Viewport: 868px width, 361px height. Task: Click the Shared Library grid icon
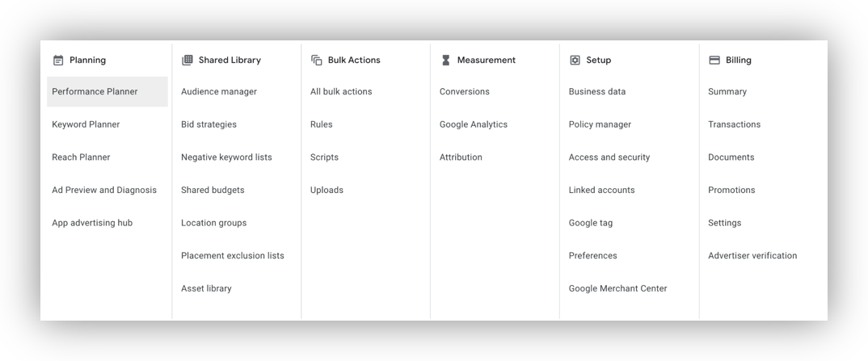[x=188, y=61]
